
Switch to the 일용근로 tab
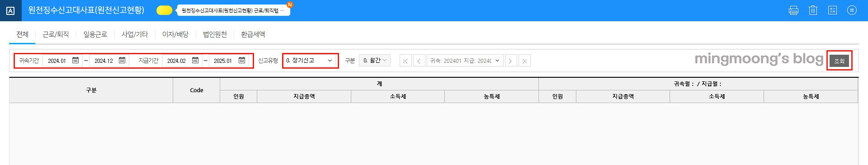tap(95, 34)
